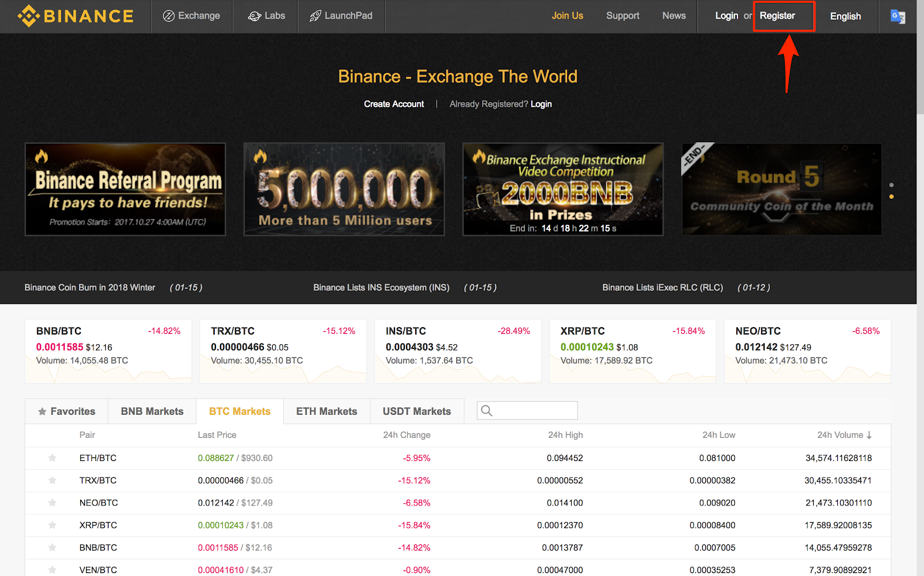The width and height of the screenshot is (924, 576).
Task: Click the Join Us link
Action: (567, 16)
